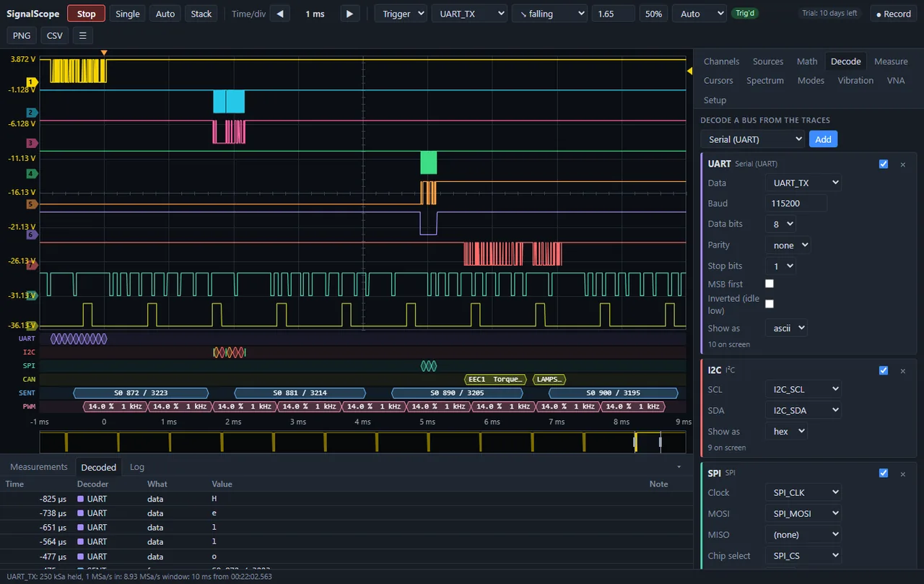Image resolution: width=924 pixels, height=584 pixels.
Task: Start recording with the Record button
Action: (x=894, y=14)
